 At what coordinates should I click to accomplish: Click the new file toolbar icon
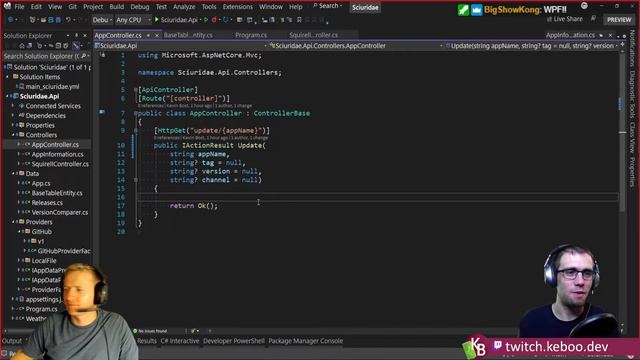click(33, 20)
